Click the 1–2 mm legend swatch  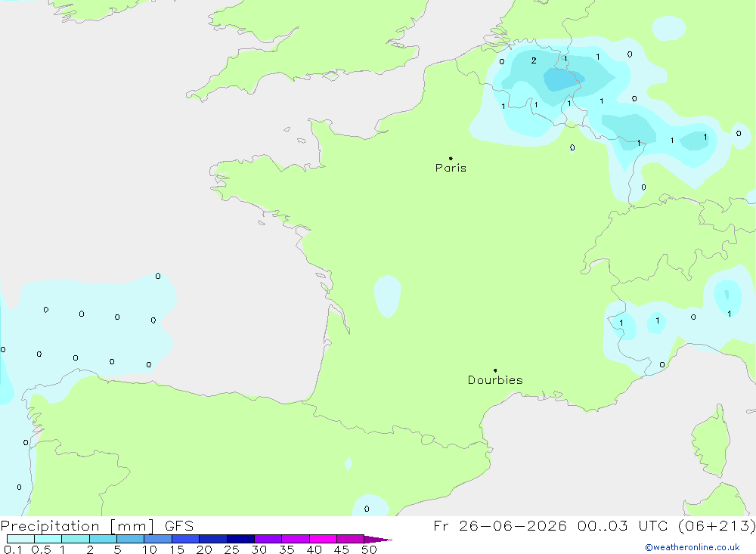click(x=76, y=539)
